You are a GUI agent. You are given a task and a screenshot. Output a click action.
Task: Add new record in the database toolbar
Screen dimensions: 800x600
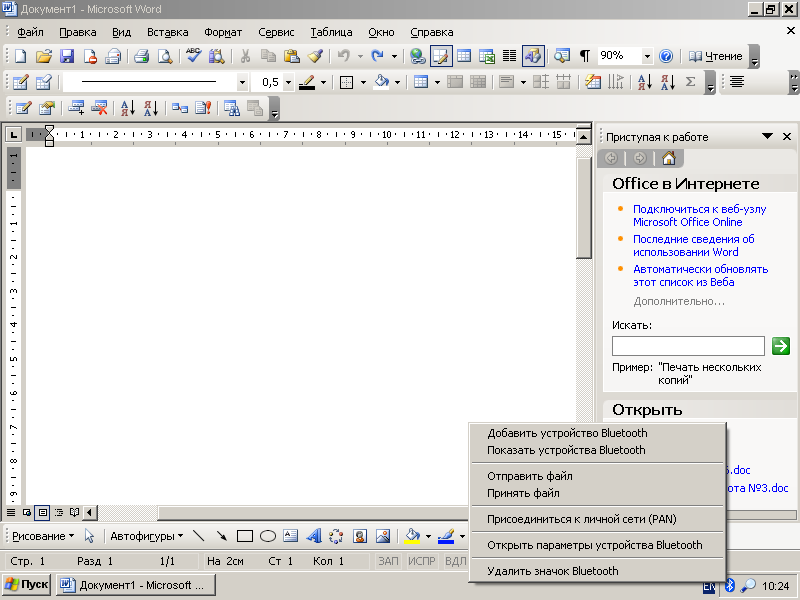(77, 108)
